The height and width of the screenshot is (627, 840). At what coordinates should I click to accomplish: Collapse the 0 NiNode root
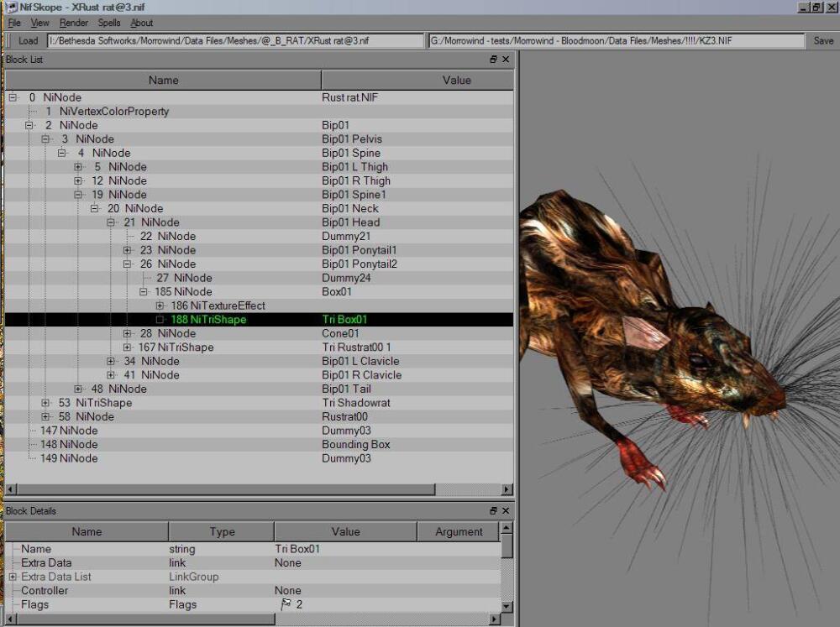(x=13, y=97)
